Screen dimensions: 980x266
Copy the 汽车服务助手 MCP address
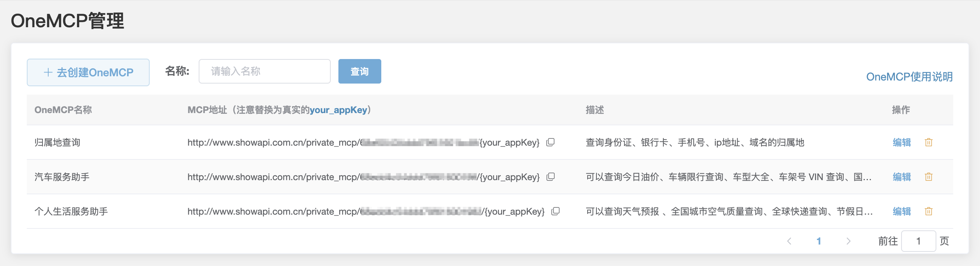point(550,177)
